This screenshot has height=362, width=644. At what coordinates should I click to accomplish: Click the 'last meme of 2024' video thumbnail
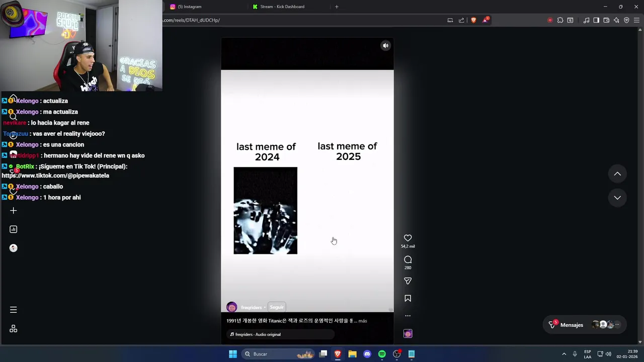[265, 211]
